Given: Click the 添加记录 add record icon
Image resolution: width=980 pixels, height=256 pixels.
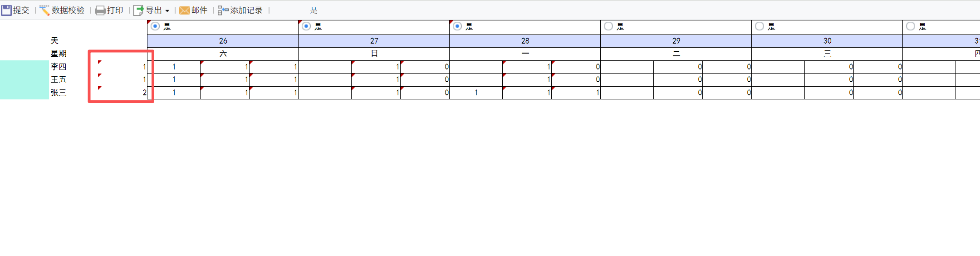Looking at the screenshot, I should coord(223,10).
